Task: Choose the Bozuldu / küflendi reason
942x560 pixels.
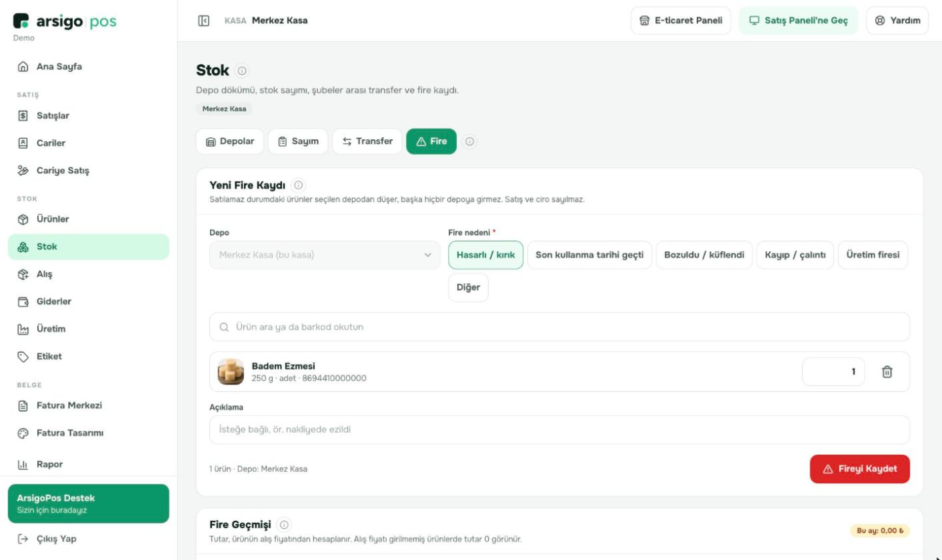Action: (704, 255)
